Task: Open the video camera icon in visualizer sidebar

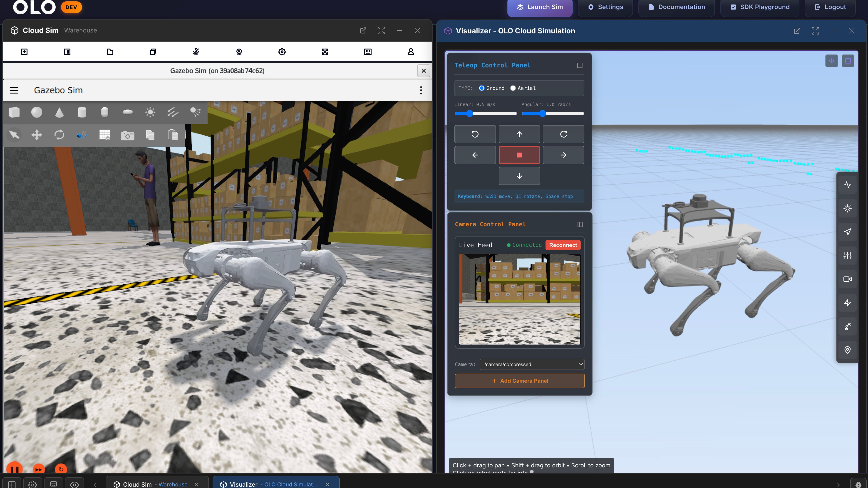Action: click(x=847, y=279)
